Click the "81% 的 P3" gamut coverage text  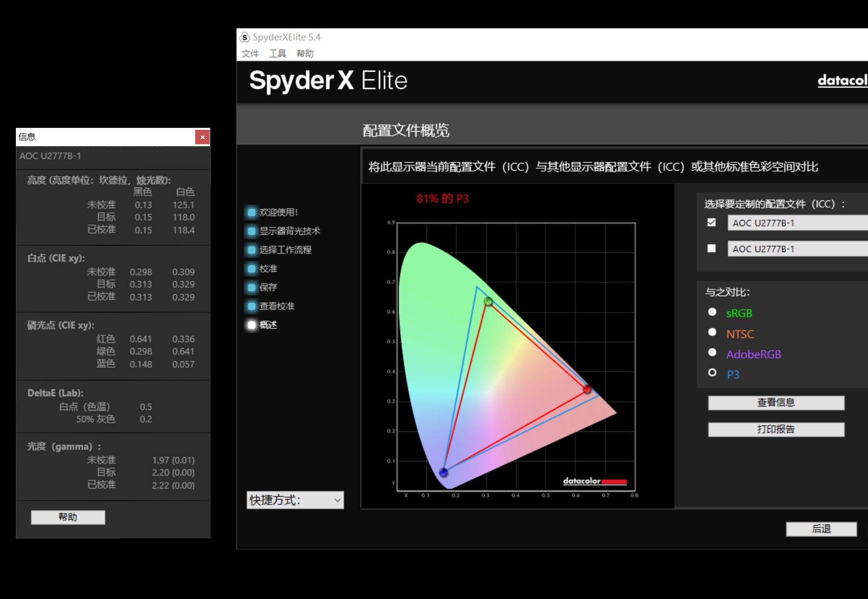(442, 199)
